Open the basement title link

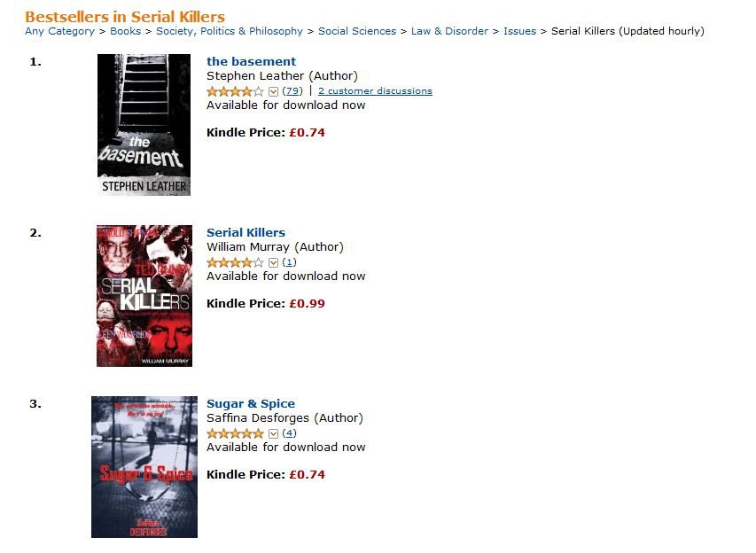tap(251, 62)
